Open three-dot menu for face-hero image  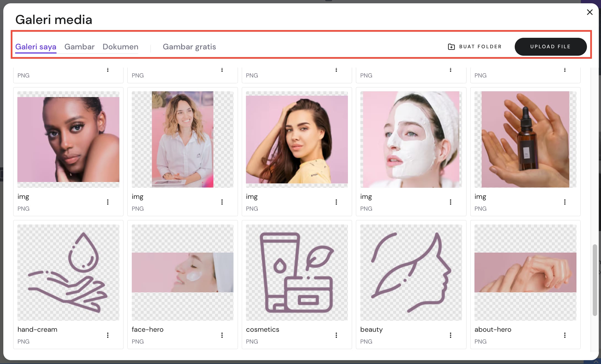[x=222, y=335]
